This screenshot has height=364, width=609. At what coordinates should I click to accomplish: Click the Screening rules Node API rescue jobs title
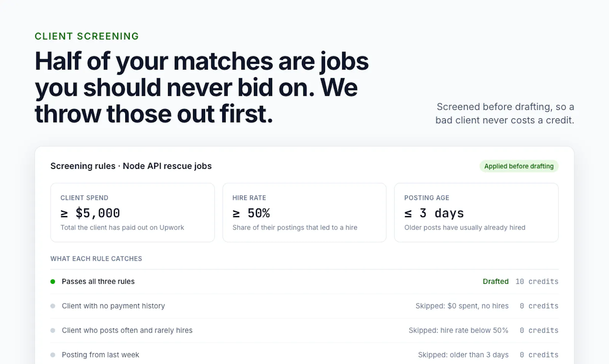[131, 166]
